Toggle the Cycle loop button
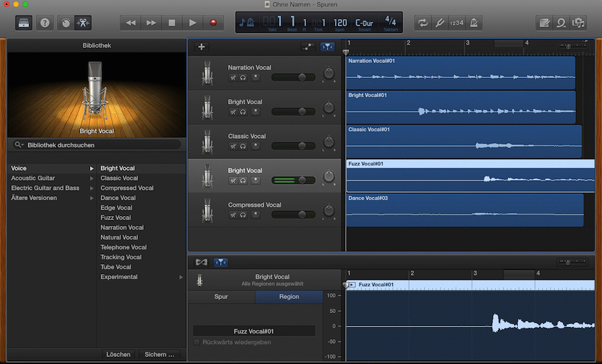602x364 pixels. pyautogui.click(x=422, y=23)
